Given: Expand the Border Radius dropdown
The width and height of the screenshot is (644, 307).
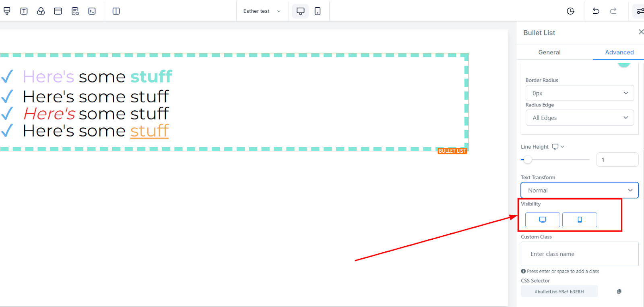Looking at the screenshot, I should pyautogui.click(x=580, y=93).
